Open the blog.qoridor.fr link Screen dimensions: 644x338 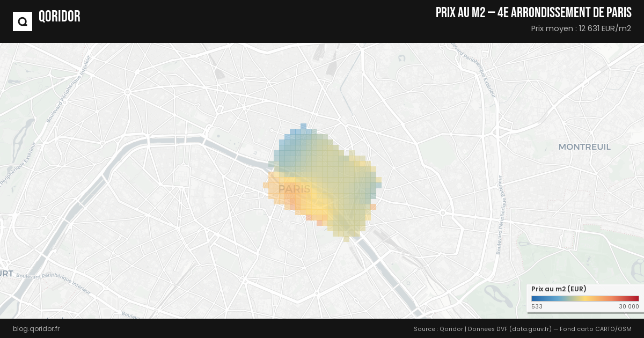(x=36, y=328)
